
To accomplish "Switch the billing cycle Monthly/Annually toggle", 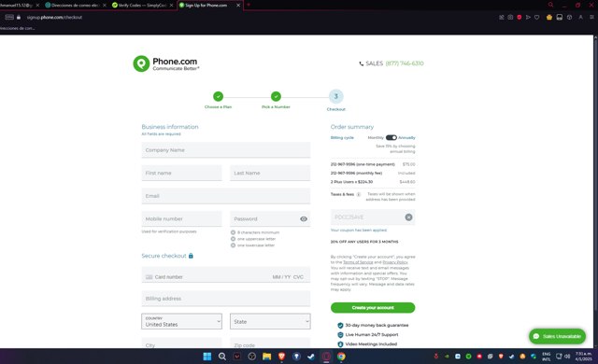I will tap(391, 137).
